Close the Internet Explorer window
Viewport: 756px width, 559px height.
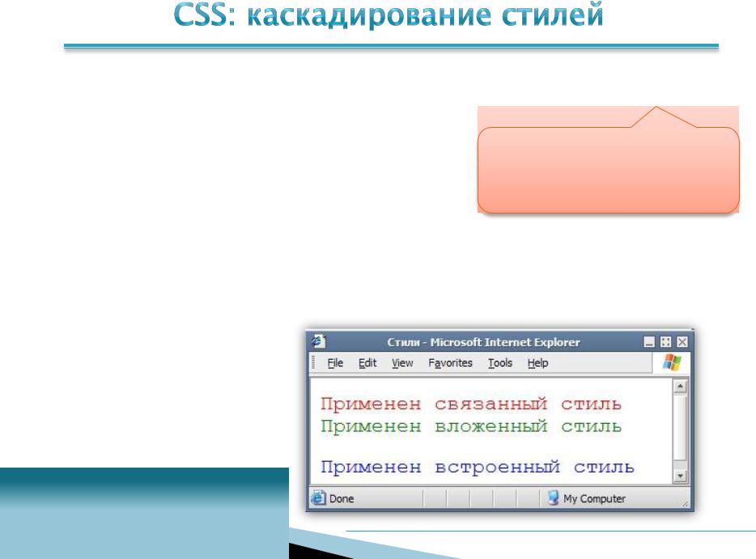(x=682, y=342)
